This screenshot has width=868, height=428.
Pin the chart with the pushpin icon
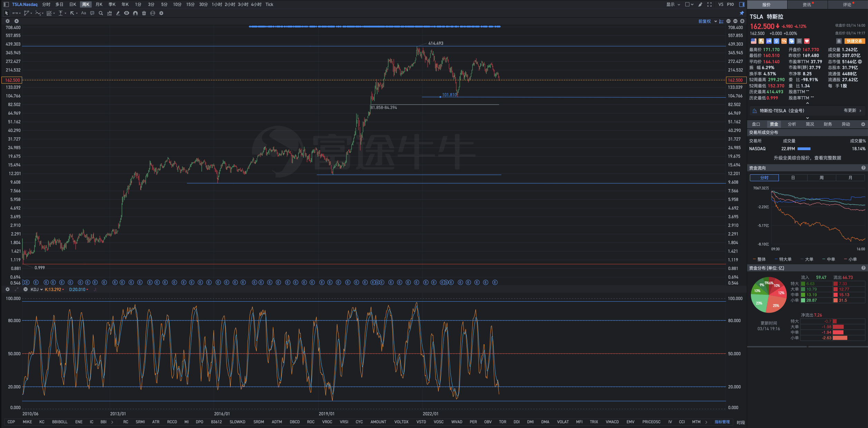click(742, 13)
